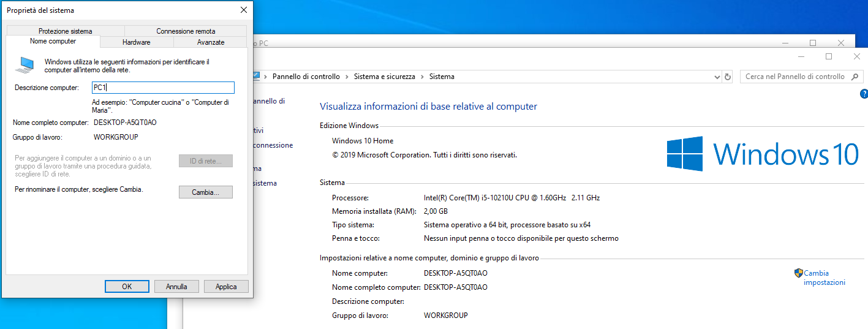Open the Hardware tab

point(137,42)
